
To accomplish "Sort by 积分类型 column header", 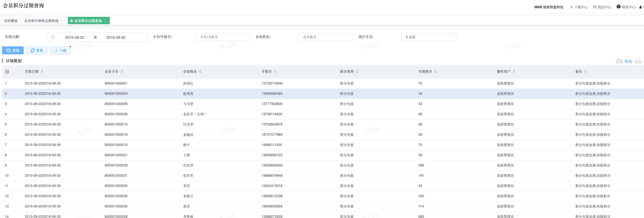I will pyautogui.click(x=357, y=72).
